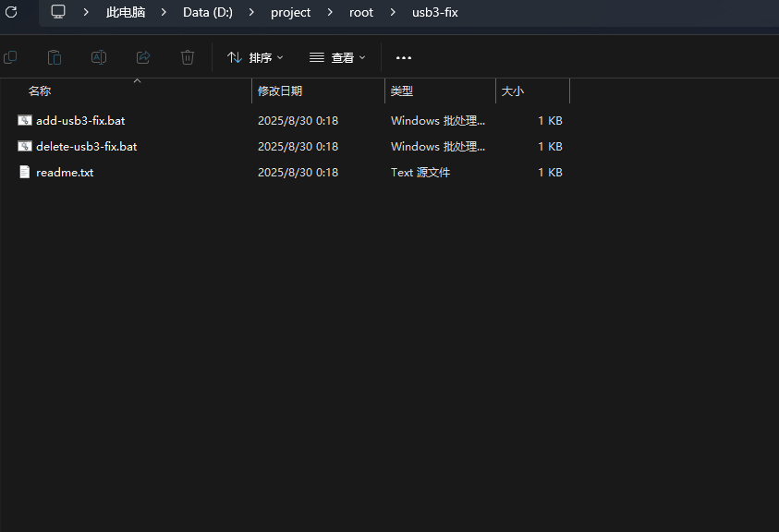
Task: Click the 1 KB size of add-usb3-fix.bat
Action: tap(550, 120)
